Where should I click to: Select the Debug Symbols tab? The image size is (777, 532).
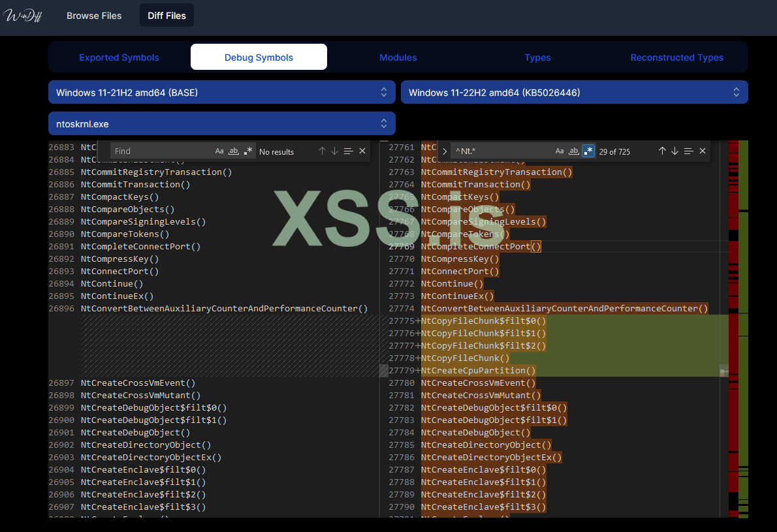click(x=259, y=57)
